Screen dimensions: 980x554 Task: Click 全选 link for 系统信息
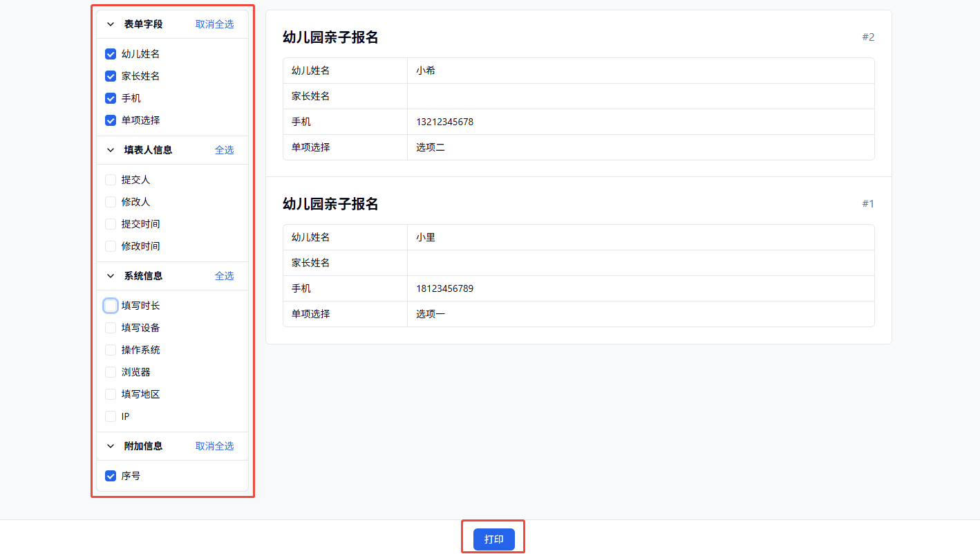click(224, 276)
